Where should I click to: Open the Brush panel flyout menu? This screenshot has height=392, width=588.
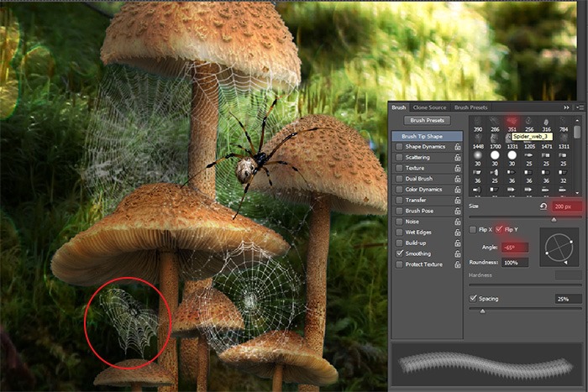(x=579, y=107)
